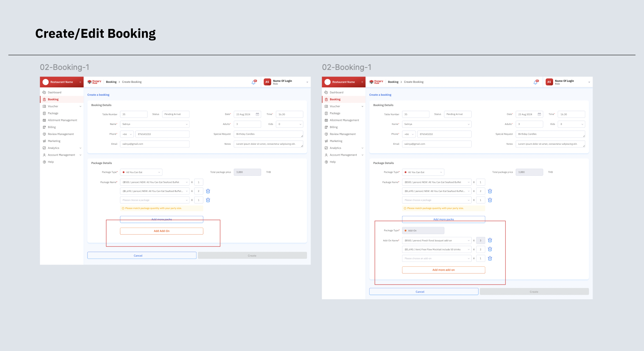This screenshot has height=351, width=644.
Task: Expand Analytics in the right mockup's sidebar
Action: pos(362,148)
